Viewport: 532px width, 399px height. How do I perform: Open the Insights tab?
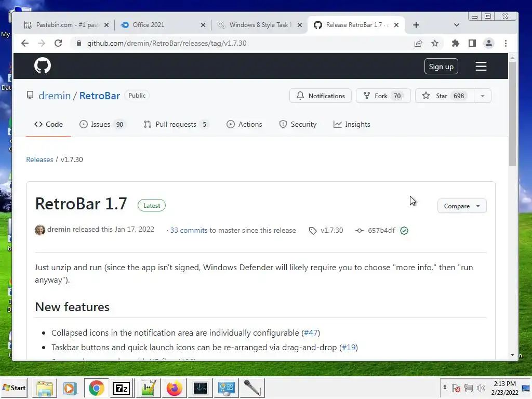(352, 125)
